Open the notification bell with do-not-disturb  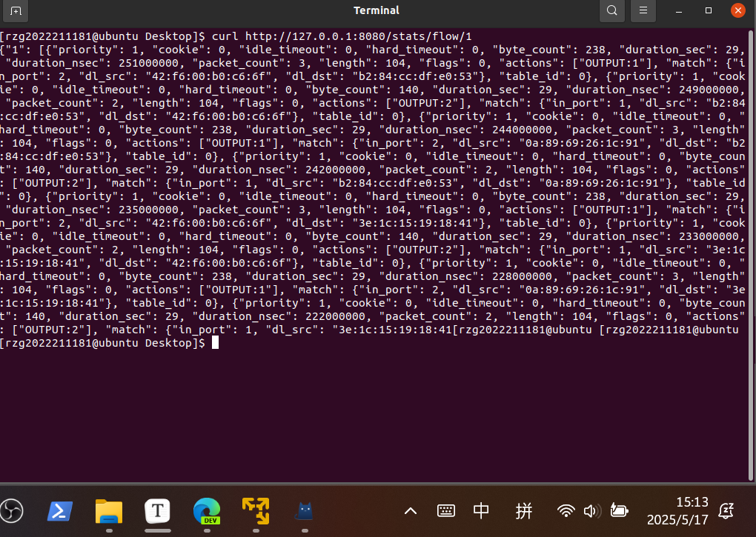727,510
